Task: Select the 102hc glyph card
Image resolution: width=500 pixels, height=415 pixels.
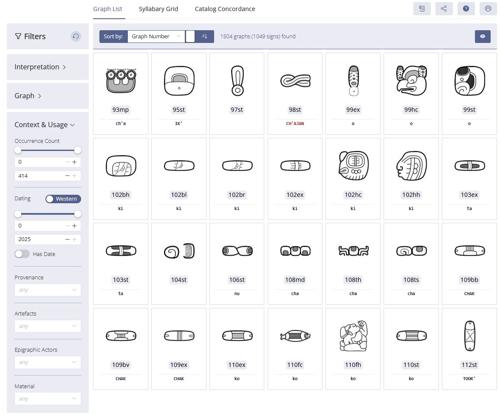Action: click(353, 179)
